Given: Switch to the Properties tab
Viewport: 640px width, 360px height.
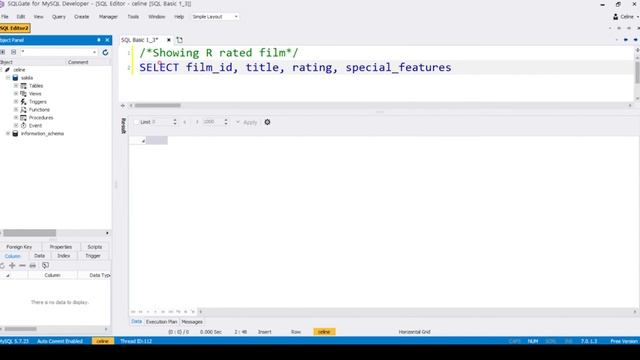Looking at the screenshot, I should [61, 247].
